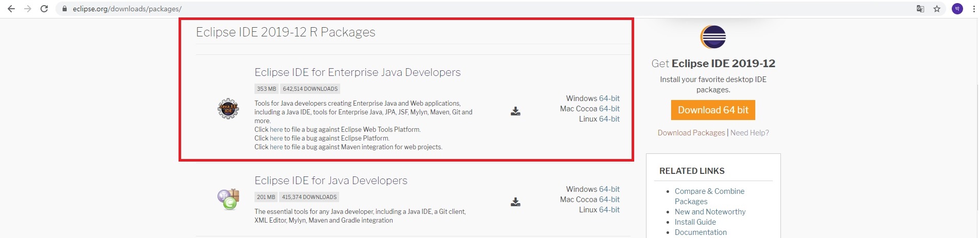The width and height of the screenshot is (980, 238).
Task: Go back to the previous page
Action: [x=11, y=9]
